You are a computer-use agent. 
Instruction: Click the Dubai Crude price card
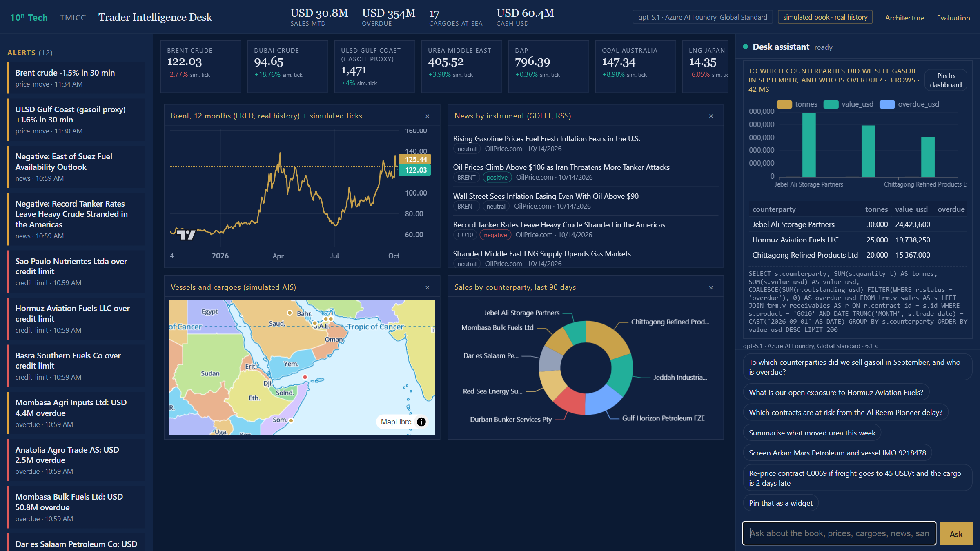click(x=287, y=67)
